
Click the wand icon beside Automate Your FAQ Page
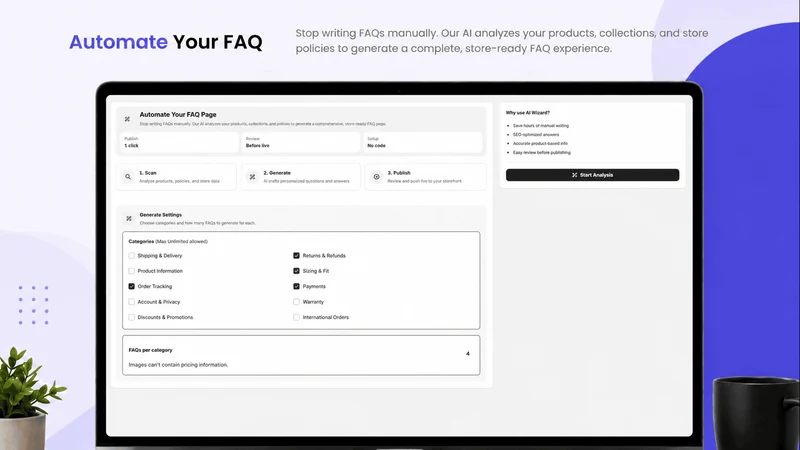pos(127,119)
